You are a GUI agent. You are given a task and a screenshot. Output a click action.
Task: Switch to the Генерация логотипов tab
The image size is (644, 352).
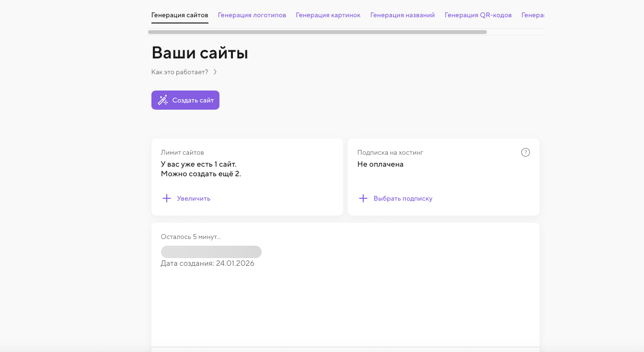tap(252, 15)
